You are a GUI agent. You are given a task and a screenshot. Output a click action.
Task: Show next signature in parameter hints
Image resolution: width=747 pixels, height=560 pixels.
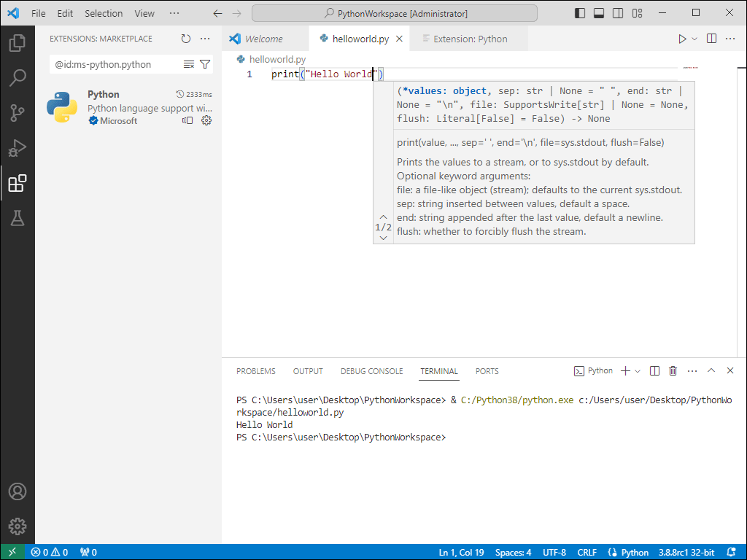click(383, 238)
